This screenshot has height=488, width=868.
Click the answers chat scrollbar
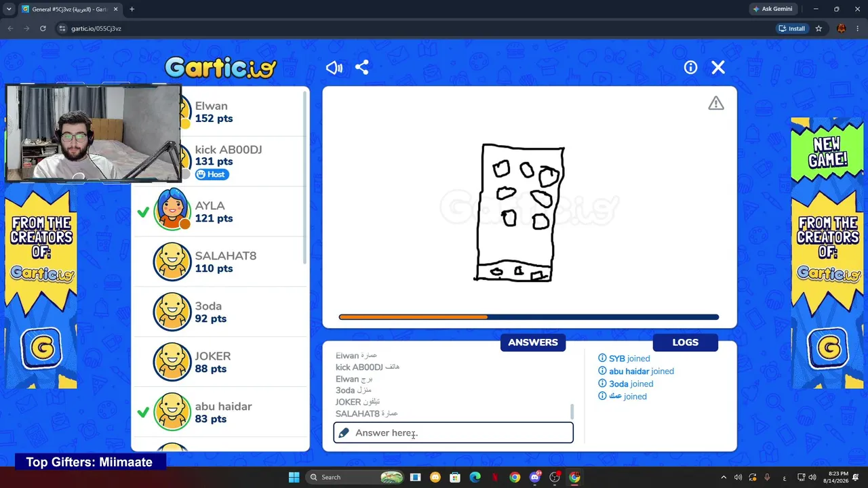[x=572, y=411]
